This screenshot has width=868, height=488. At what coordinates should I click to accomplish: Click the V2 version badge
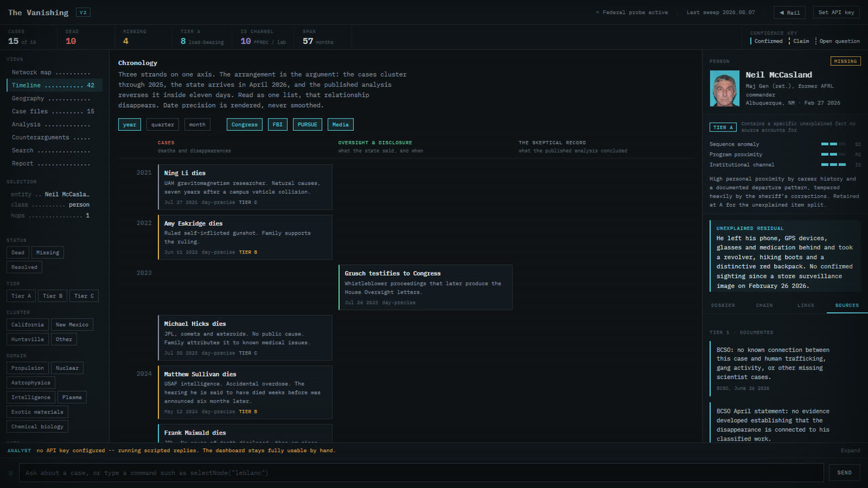pyautogui.click(x=83, y=13)
